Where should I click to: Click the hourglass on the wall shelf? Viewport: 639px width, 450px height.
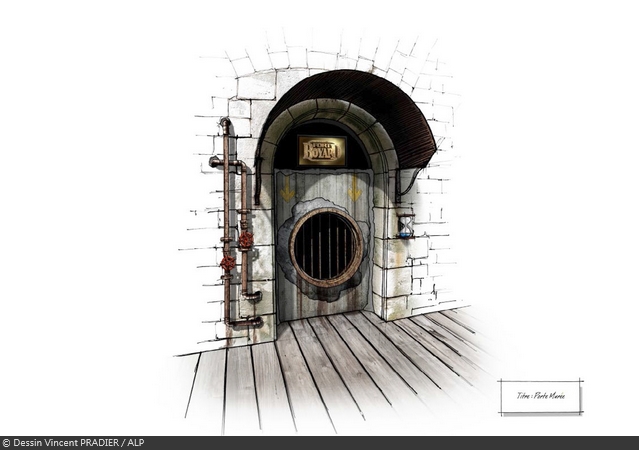point(405,226)
